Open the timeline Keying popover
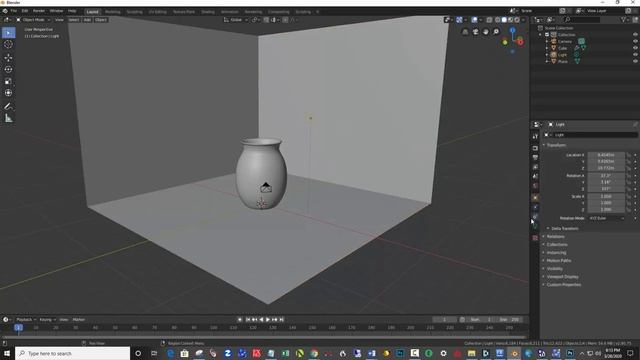640x360 pixels. click(47, 320)
